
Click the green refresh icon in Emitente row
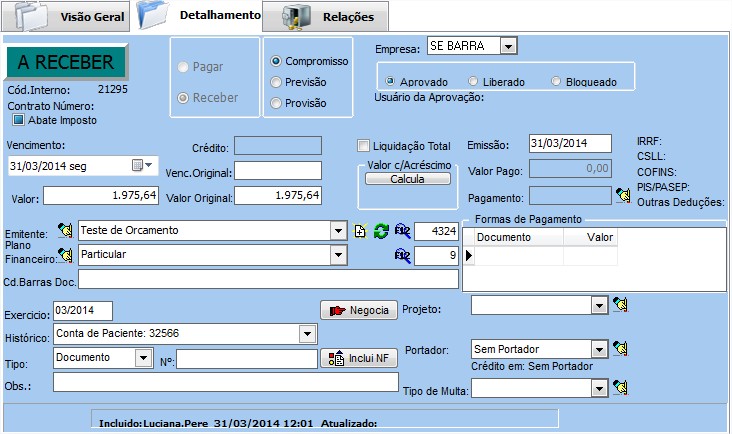coord(380,231)
